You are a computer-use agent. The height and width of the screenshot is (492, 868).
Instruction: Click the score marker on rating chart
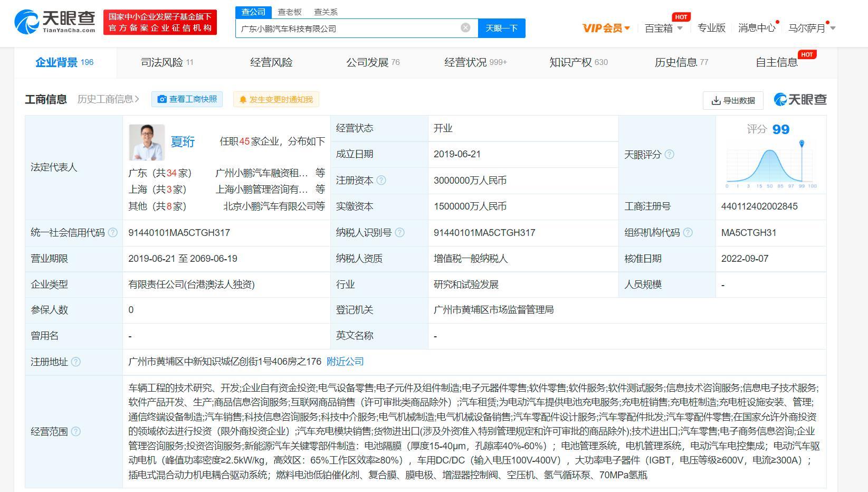click(802, 144)
